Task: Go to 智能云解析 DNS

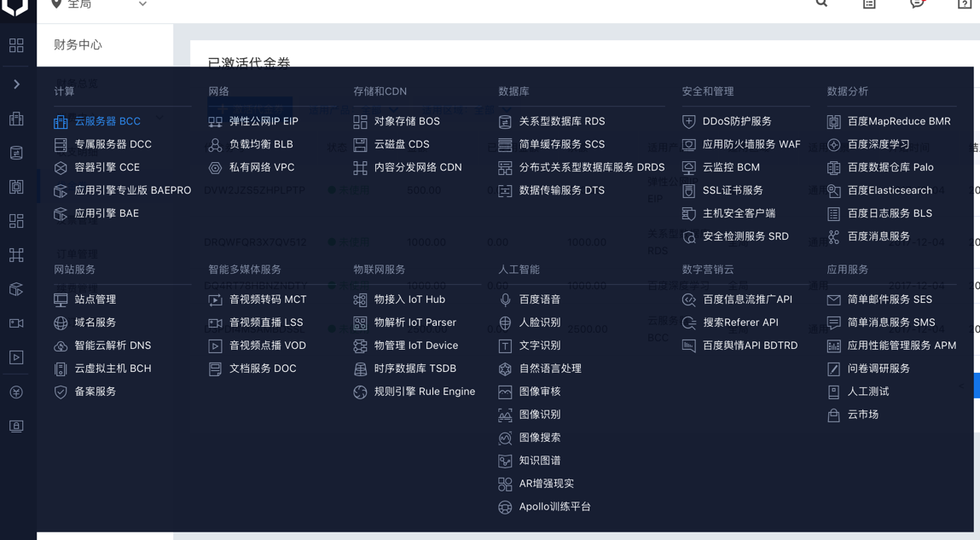Action: click(x=113, y=345)
